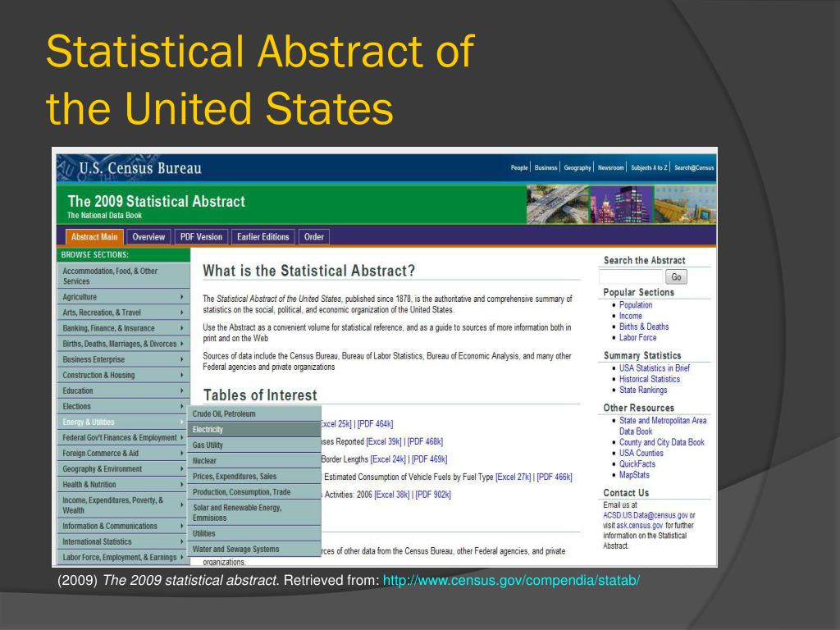Select the Utilities submenu item
The height and width of the screenshot is (630, 840).
click(254, 533)
